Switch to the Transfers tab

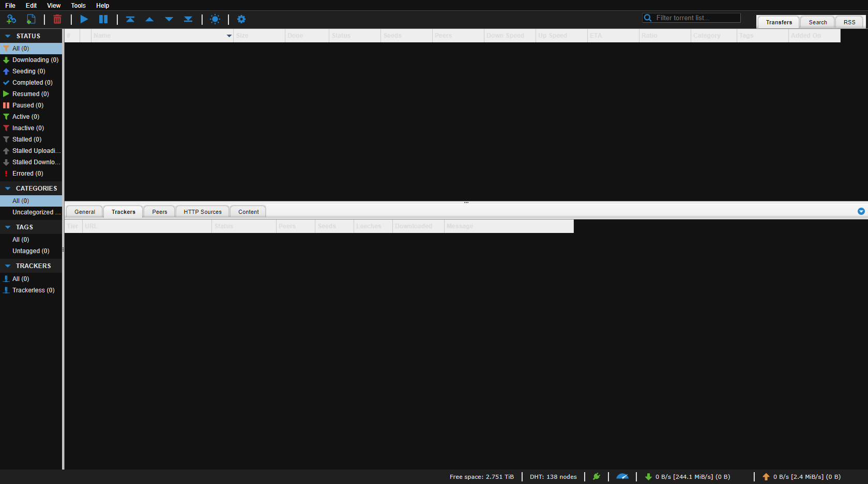(779, 22)
